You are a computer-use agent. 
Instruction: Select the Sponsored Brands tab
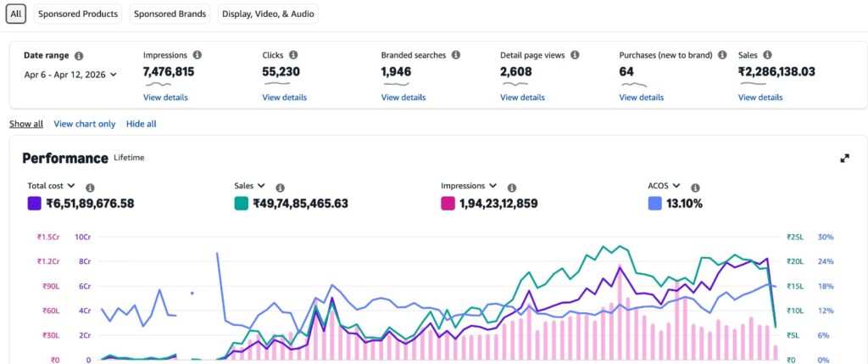click(x=170, y=14)
